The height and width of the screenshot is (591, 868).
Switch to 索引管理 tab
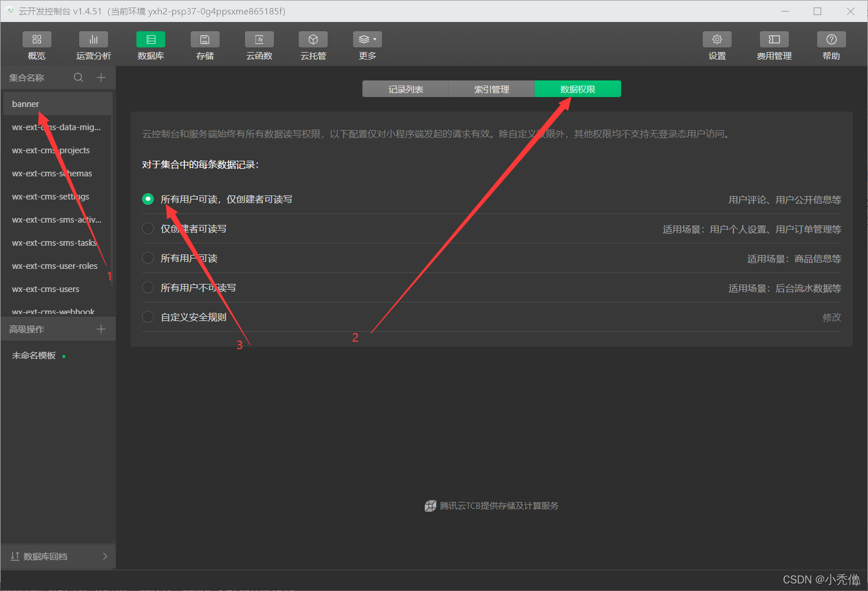coord(492,89)
